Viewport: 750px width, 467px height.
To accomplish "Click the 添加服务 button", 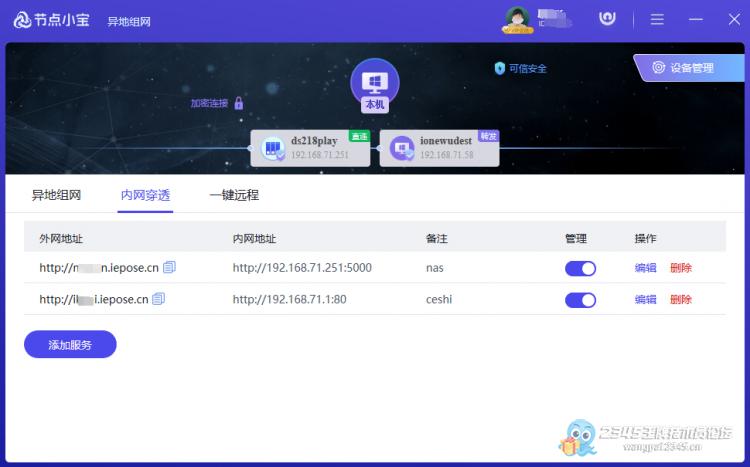I will click(x=70, y=345).
